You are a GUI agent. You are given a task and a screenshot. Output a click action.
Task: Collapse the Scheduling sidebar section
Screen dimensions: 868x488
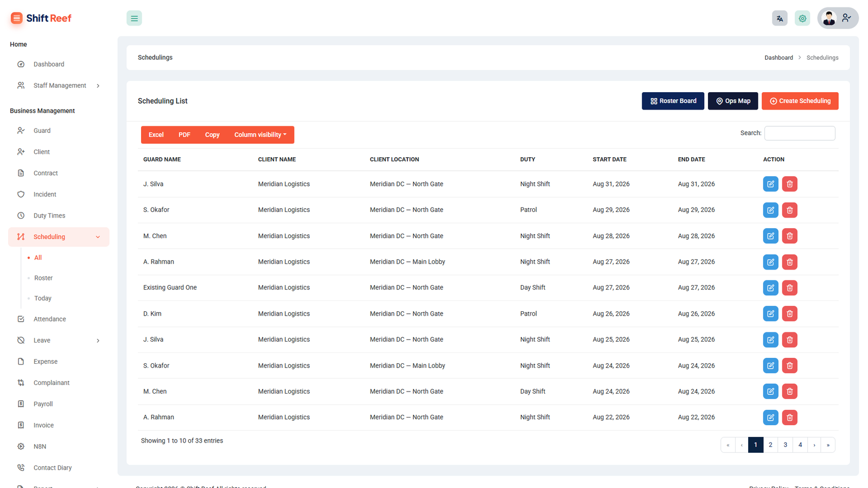[x=59, y=237]
